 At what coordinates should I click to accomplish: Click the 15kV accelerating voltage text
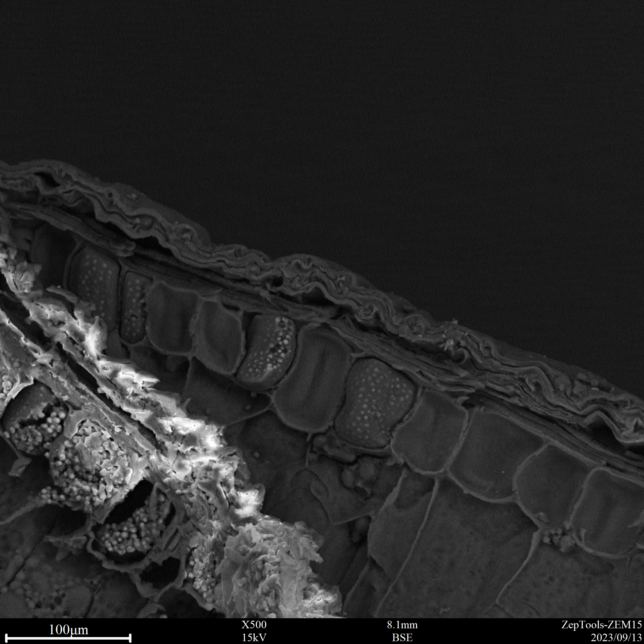point(254,638)
